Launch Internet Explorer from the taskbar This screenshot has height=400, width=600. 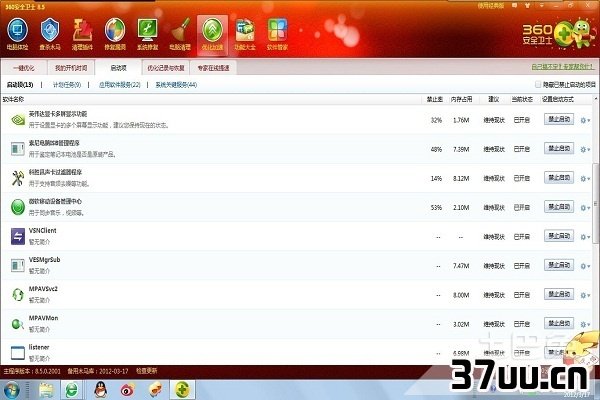pos(72,390)
